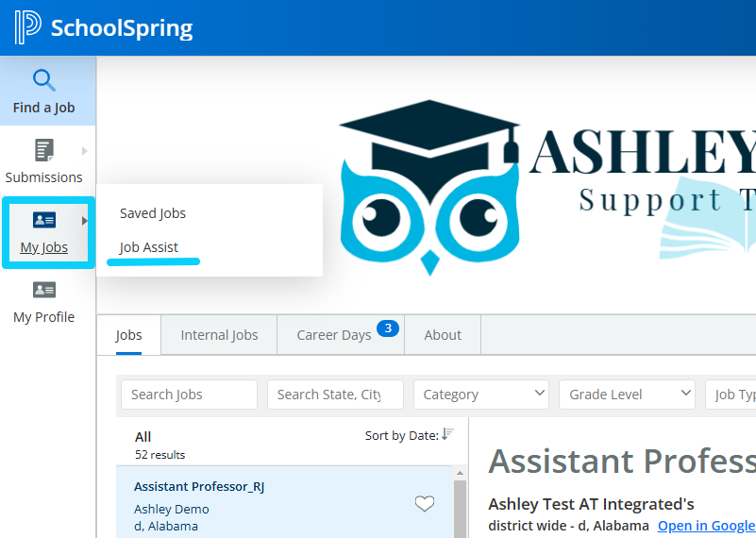This screenshot has height=538, width=756.
Task: Save Assistant Professor_RJ with heart icon
Action: (x=425, y=504)
